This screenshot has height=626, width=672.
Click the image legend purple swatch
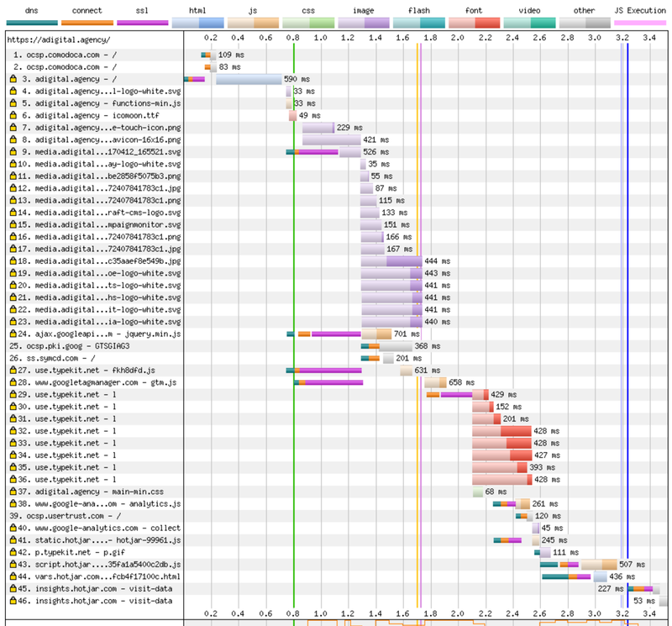[364, 23]
